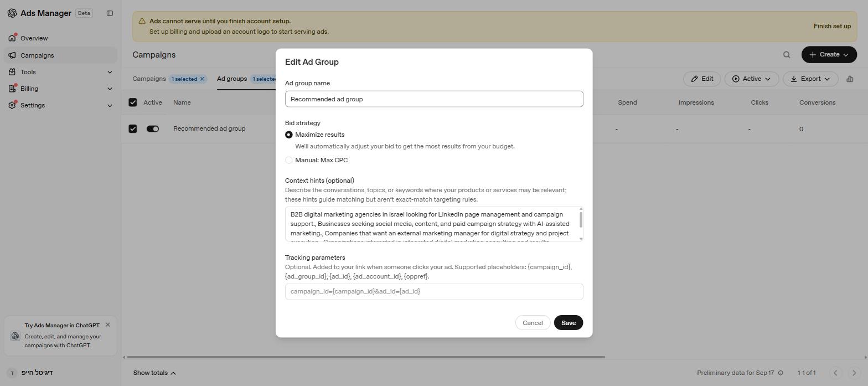Click Recommended ad group name in table
Screen dimensions: 868x386
coord(209,128)
